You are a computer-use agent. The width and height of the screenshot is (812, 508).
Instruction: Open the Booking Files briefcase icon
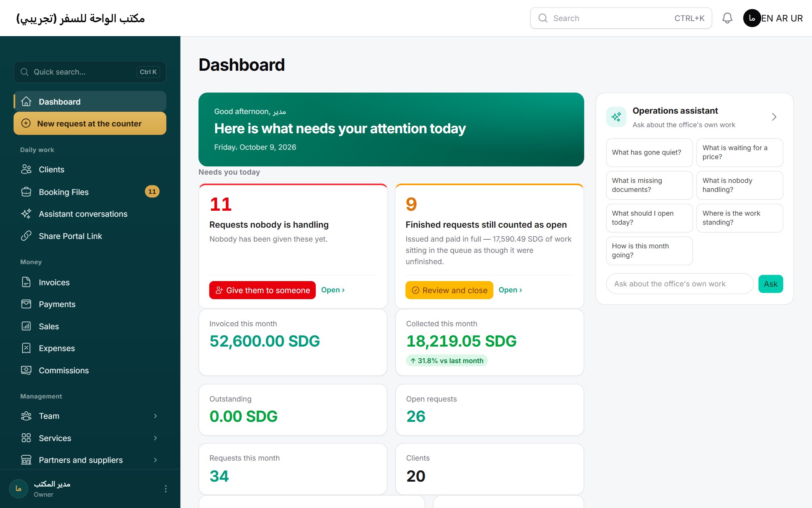pos(26,192)
